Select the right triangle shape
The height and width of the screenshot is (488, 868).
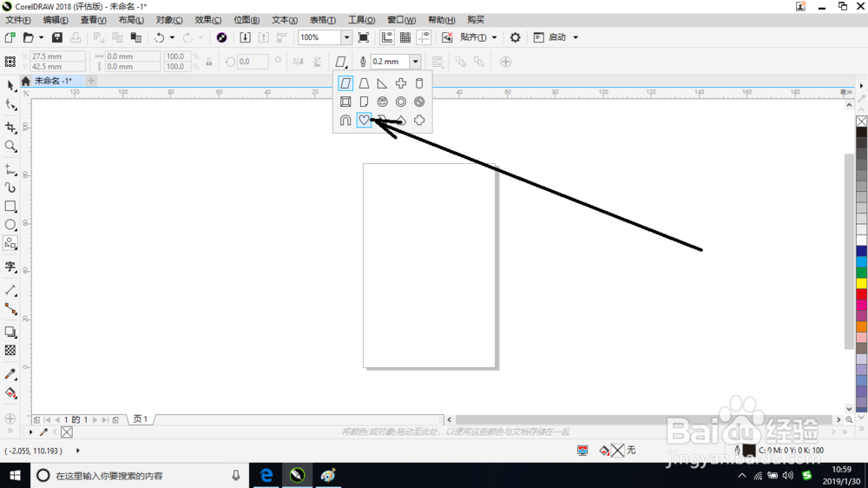[382, 83]
